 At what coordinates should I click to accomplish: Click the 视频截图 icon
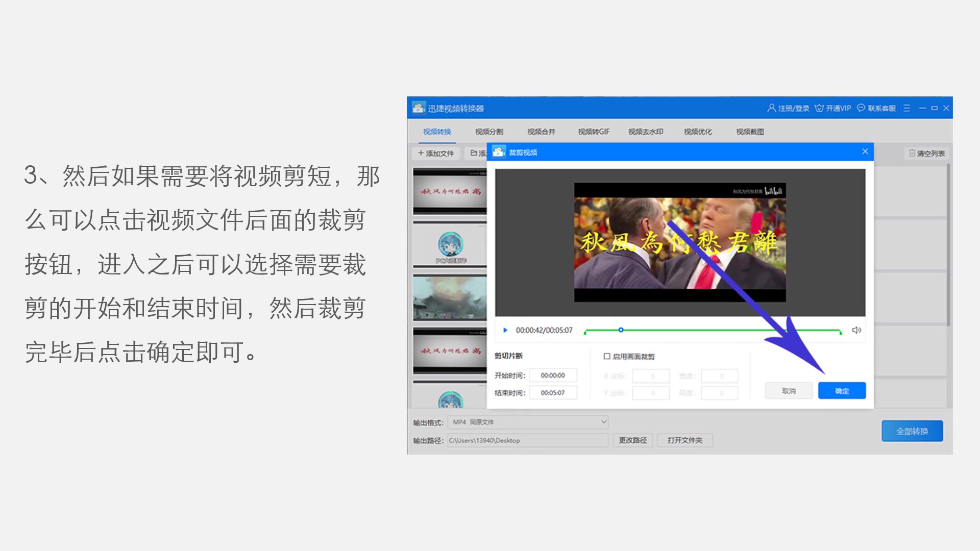point(749,131)
